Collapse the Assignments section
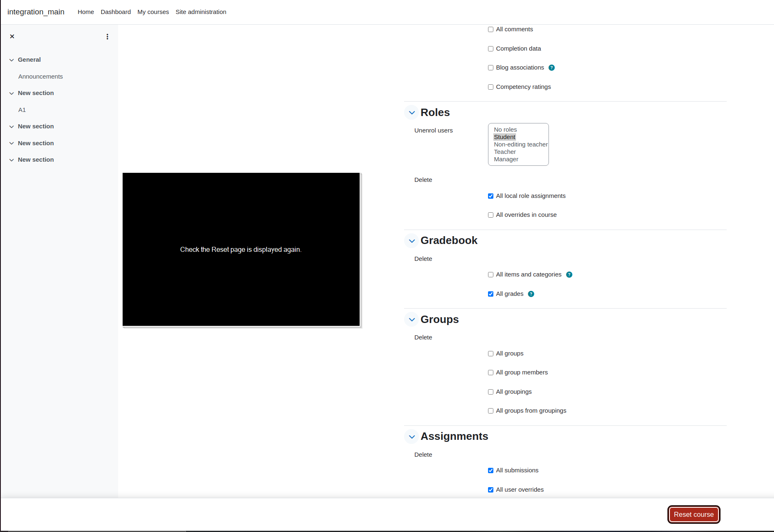The width and height of the screenshot is (774, 532). pyautogui.click(x=411, y=437)
